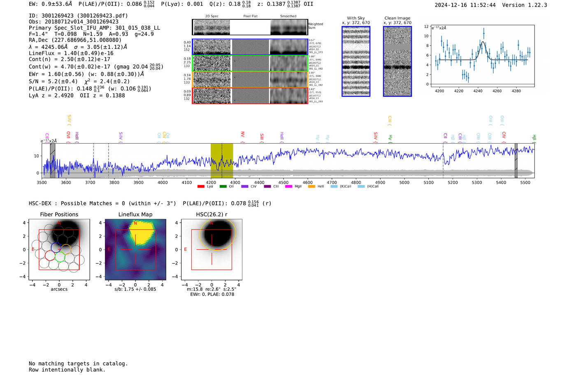Click the orange CIII] line label
576x392 pixels.
click(x=390, y=121)
